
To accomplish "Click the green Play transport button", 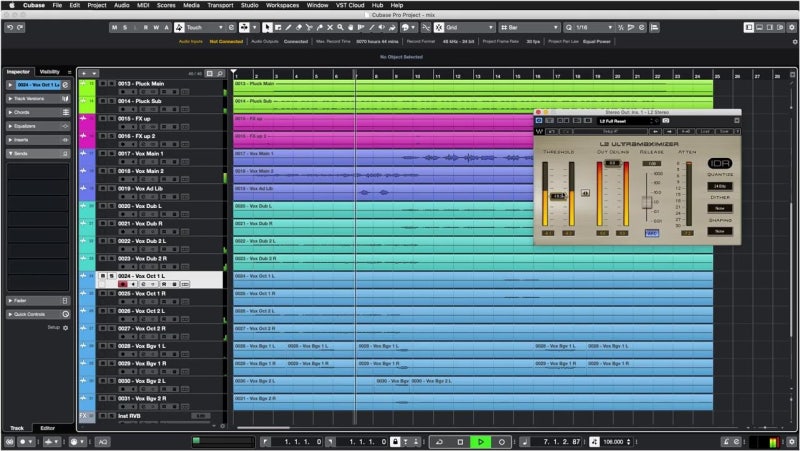I will tap(481, 442).
